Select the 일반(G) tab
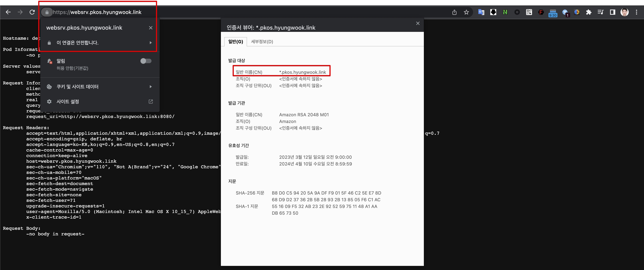The width and height of the screenshot is (644, 270). (x=235, y=42)
